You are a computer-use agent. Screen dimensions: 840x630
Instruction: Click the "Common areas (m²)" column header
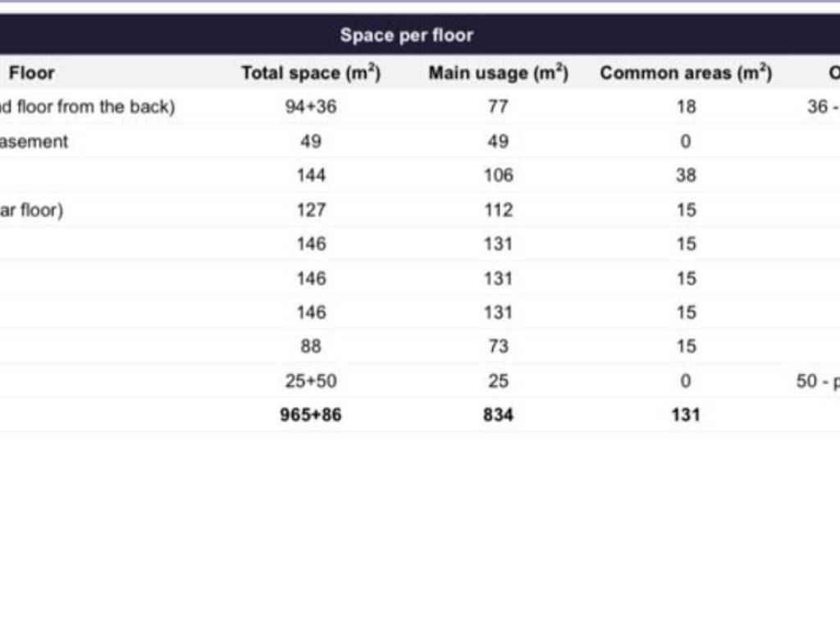pos(686,73)
